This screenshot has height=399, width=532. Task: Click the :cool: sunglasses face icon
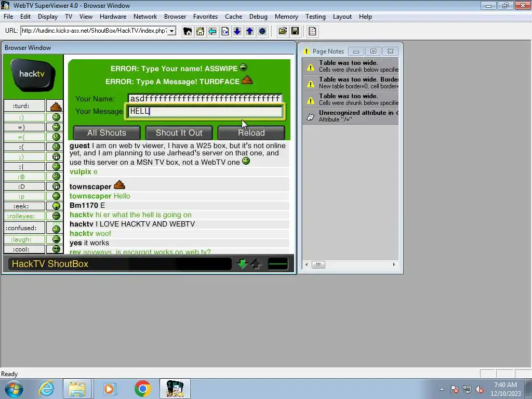click(x=56, y=249)
